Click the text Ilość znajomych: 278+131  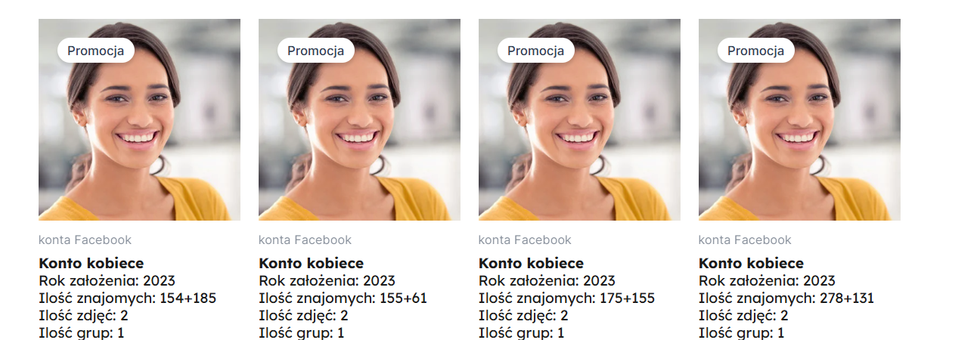click(x=786, y=298)
